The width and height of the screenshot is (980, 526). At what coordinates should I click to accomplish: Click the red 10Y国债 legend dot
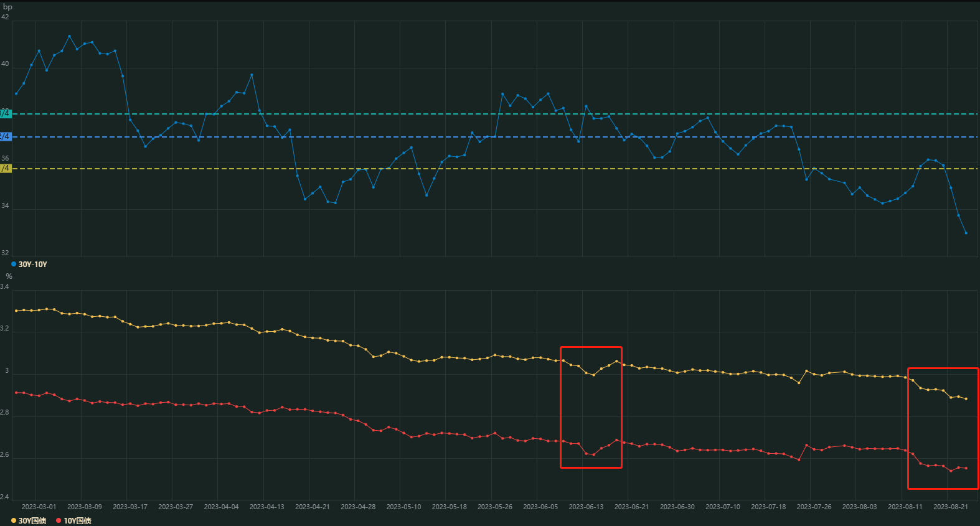59,521
